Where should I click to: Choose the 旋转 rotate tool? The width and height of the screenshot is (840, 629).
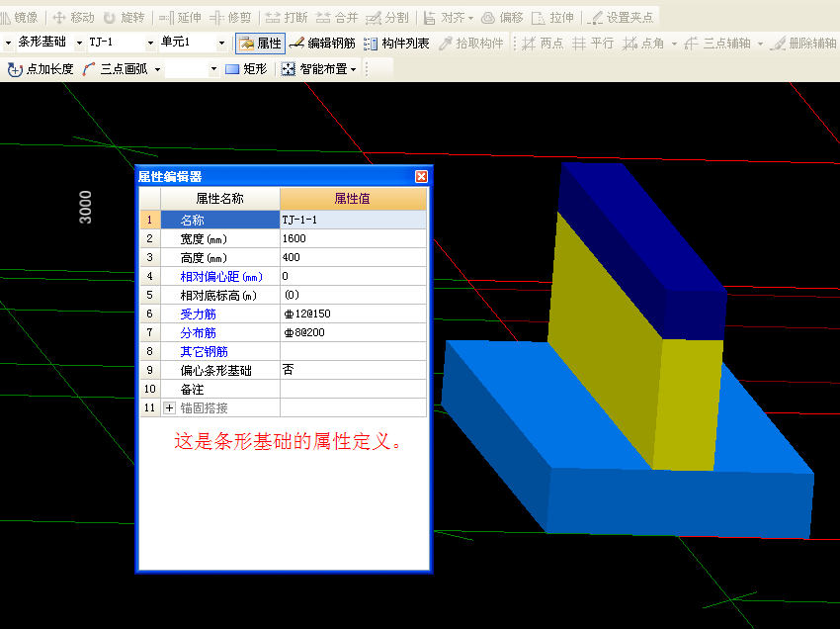124,18
